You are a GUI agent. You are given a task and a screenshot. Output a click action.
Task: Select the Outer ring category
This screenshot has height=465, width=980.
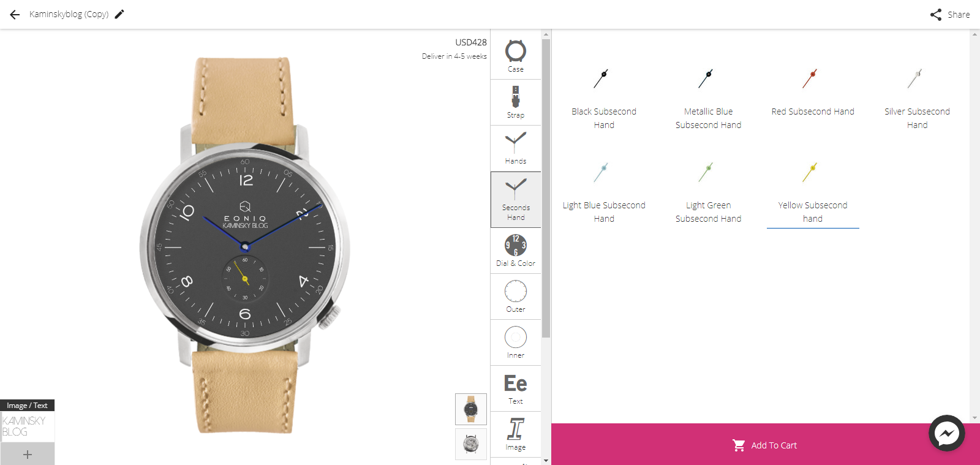click(516, 297)
